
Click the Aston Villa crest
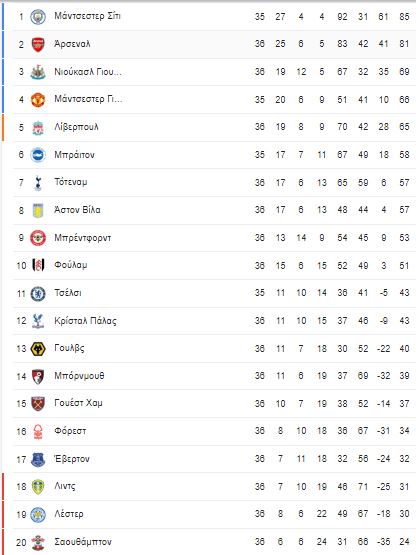click(x=38, y=211)
